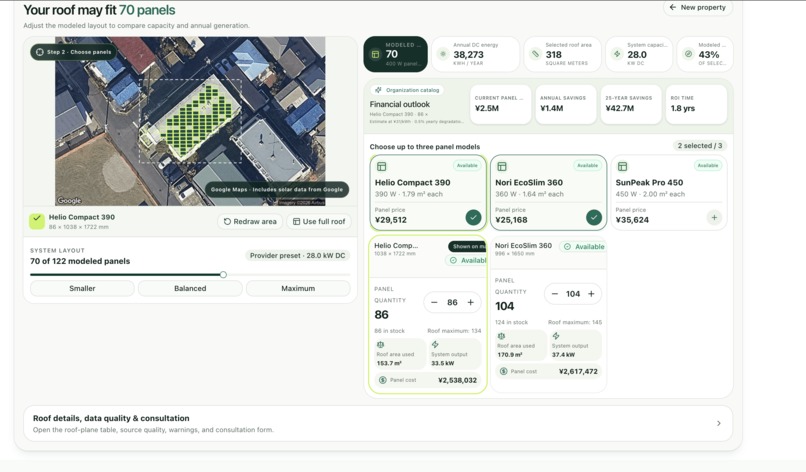Add SunPeak Pro 450 with plus button
This screenshot has height=472, width=806.
714,217
